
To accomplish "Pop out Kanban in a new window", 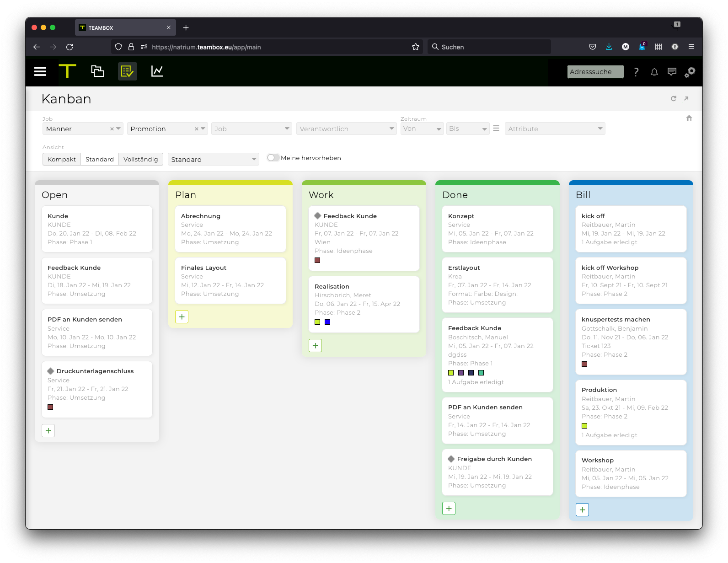I will pos(686,98).
